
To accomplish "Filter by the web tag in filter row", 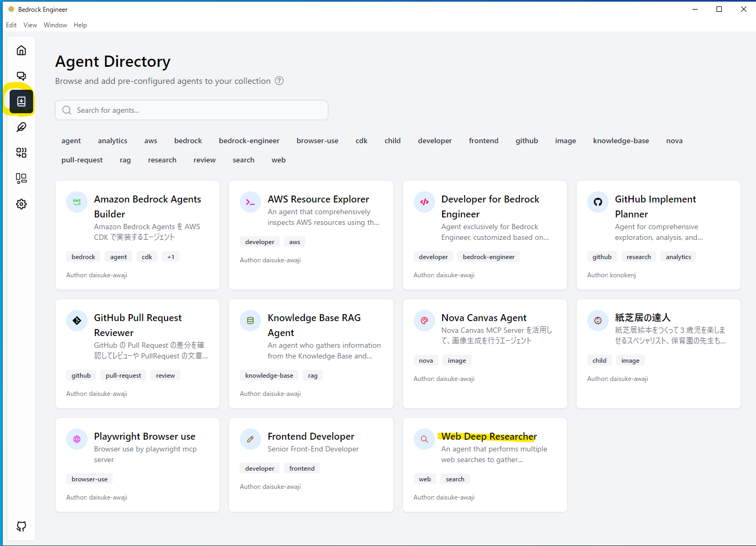I will tap(279, 160).
